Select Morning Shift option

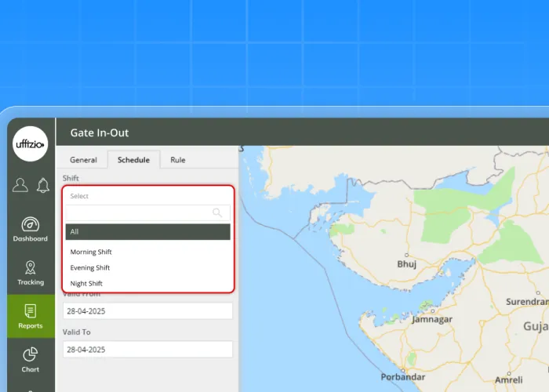(x=91, y=252)
